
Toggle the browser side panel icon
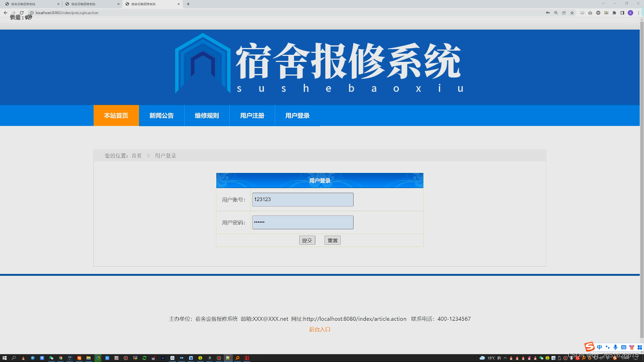point(622,13)
